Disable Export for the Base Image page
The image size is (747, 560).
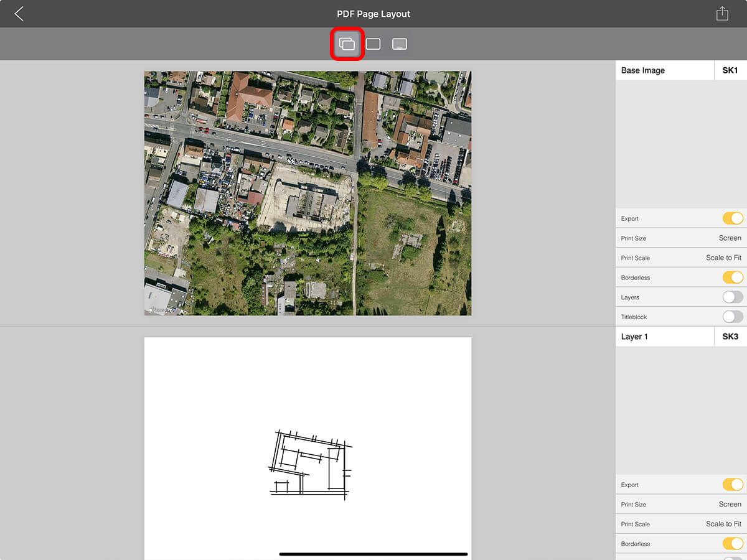click(732, 218)
